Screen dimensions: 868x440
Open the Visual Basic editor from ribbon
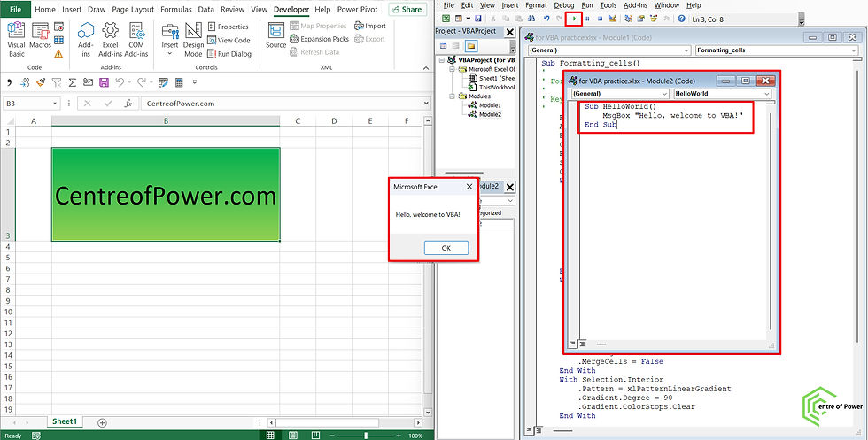pos(16,40)
